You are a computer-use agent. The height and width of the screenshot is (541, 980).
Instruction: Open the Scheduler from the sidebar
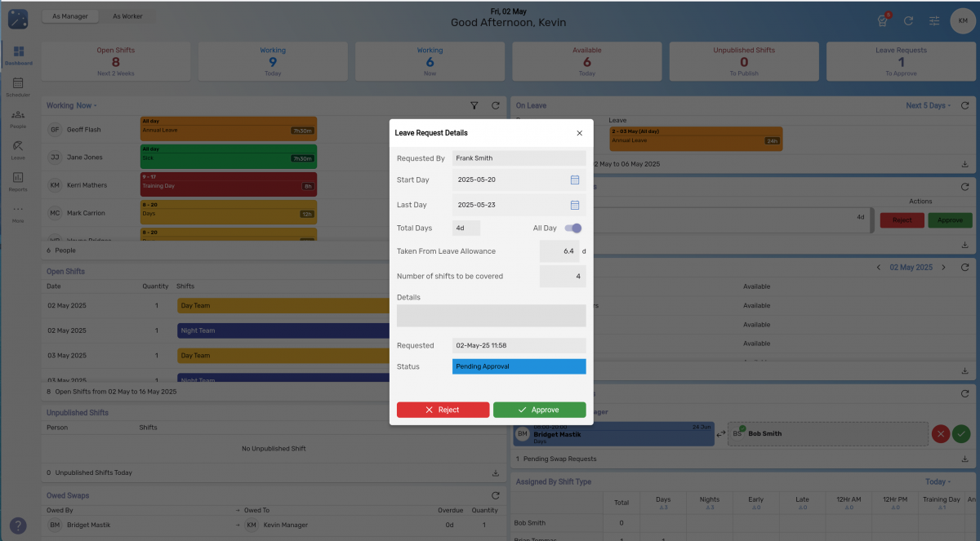pyautogui.click(x=18, y=86)
